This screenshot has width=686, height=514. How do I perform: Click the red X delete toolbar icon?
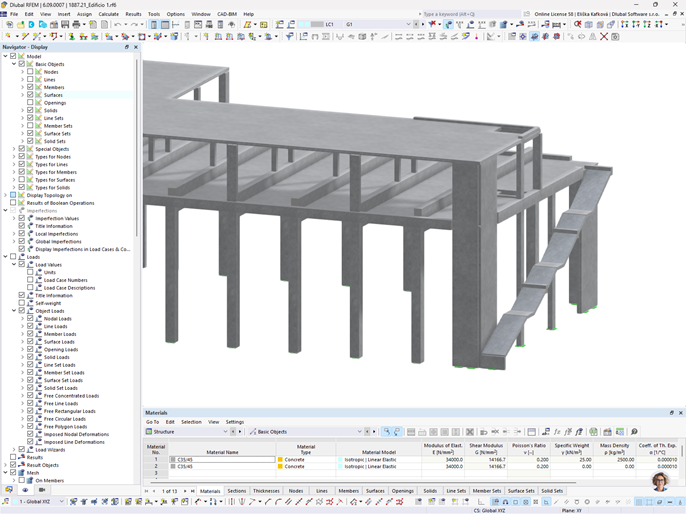pyautogui.click(x=603, y=36)
